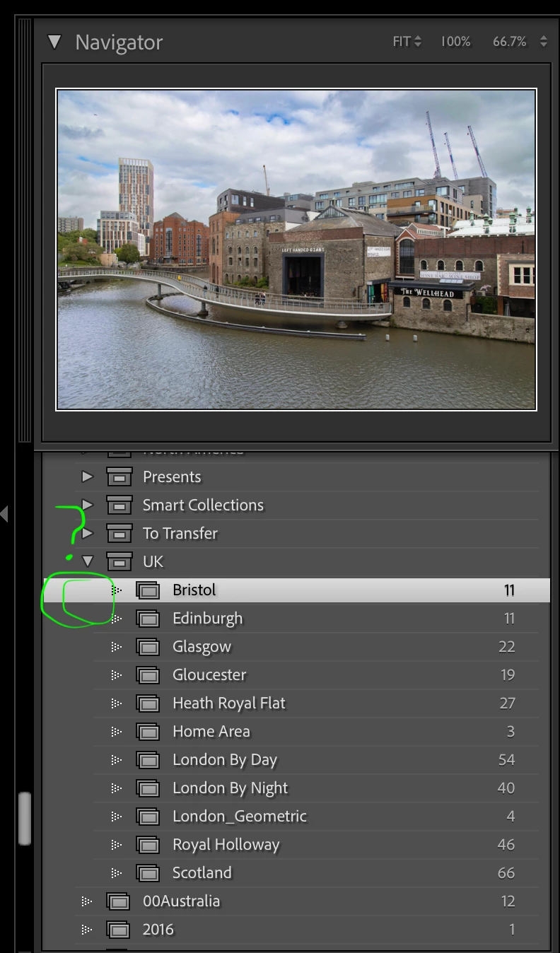Select the Glasgow collection
560x953 pixels.
coord(296,647)
